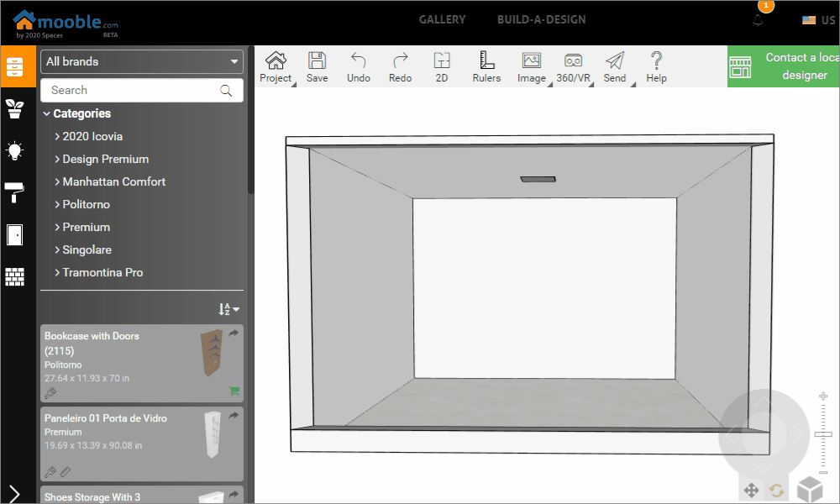
Task: Redo the last action
Action: 400,67
